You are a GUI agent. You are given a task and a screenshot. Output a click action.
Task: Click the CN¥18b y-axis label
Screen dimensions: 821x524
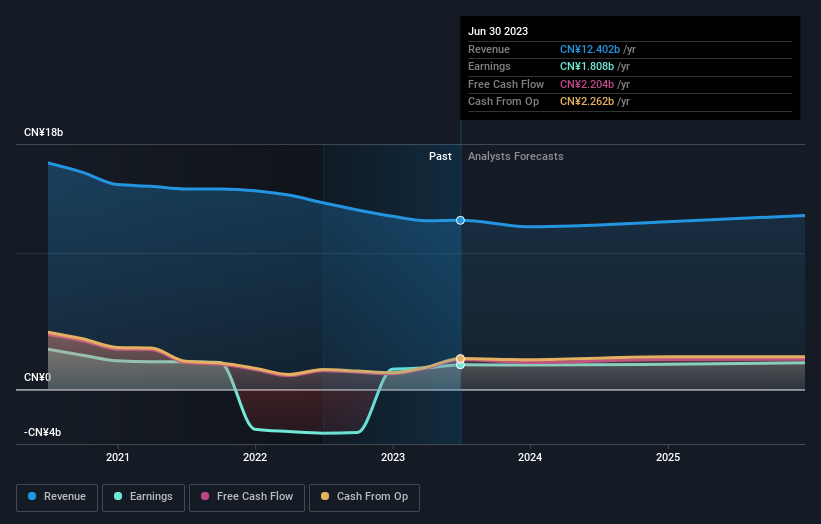pyautogui.click(x=43, y=132)
